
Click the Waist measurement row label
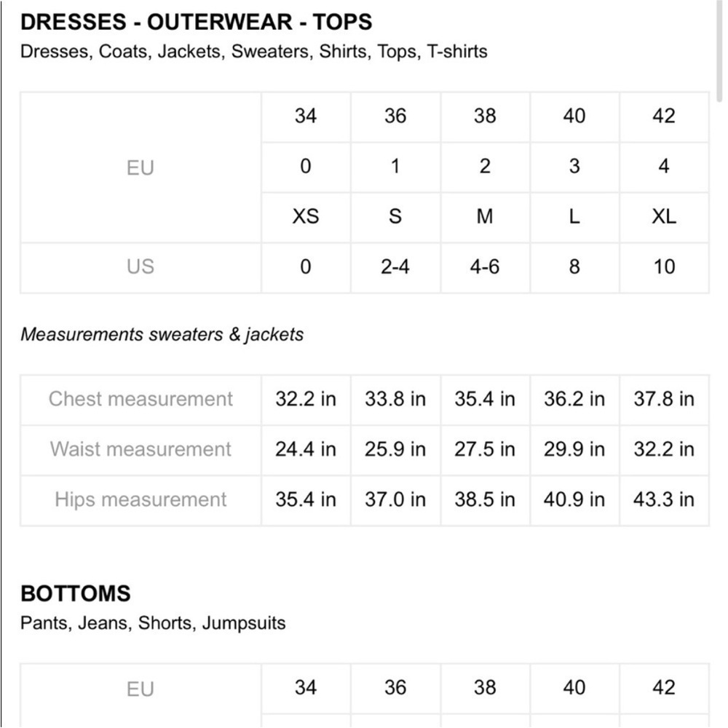coord(141,449)
